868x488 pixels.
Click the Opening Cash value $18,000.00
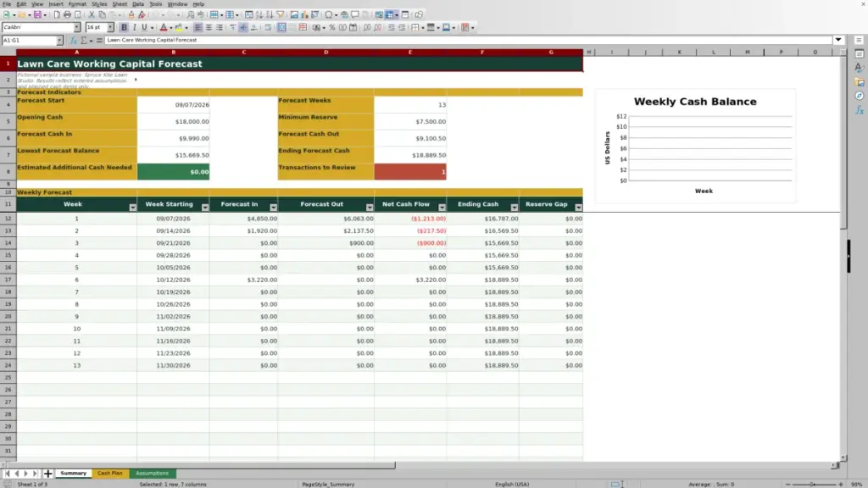click(x=173, y=121)
